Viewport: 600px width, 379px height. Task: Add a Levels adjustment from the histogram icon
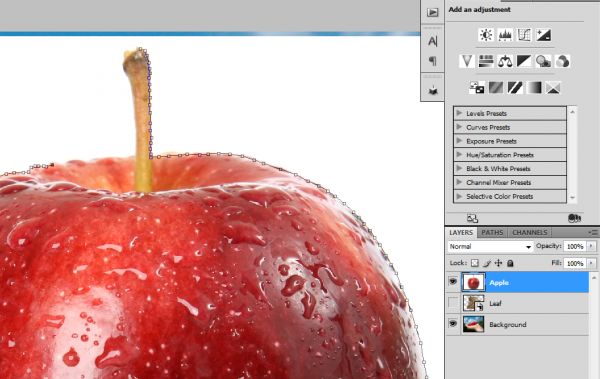coord(505,35)
